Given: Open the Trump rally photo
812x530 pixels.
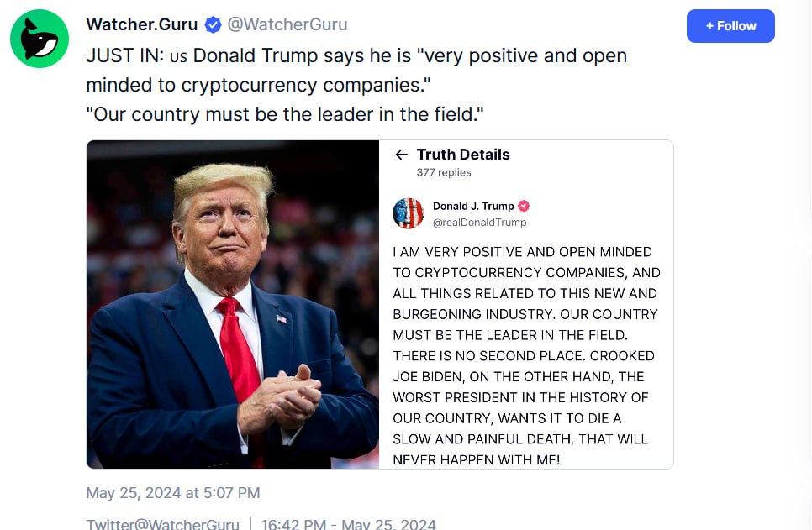Looking at the screenshot, I should click(x=233, y=304).
